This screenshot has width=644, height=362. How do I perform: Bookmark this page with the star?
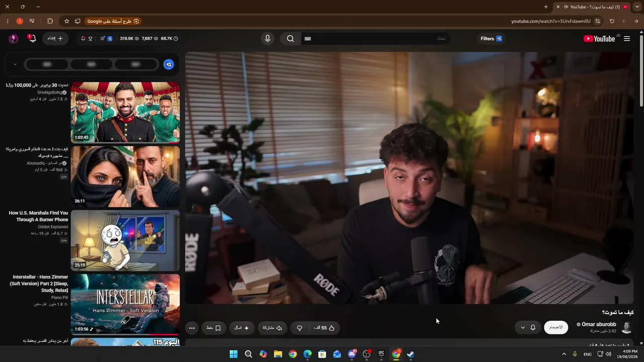coord(66,21)
